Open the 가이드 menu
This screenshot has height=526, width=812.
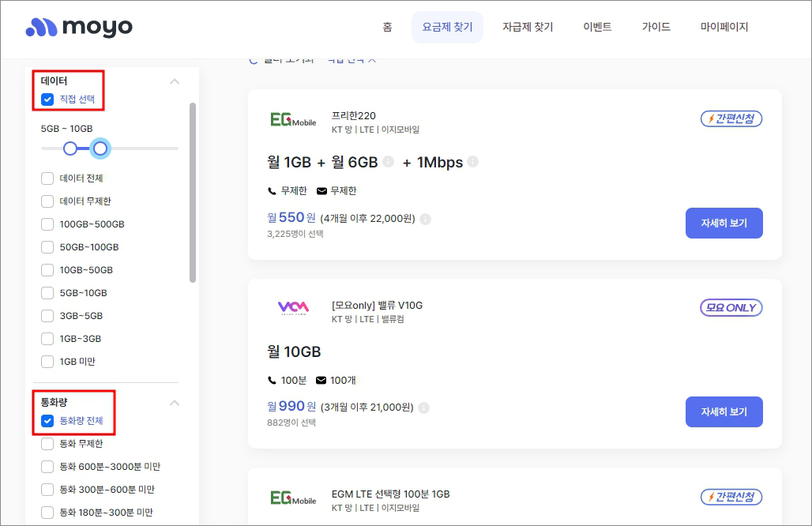point(656,27)
